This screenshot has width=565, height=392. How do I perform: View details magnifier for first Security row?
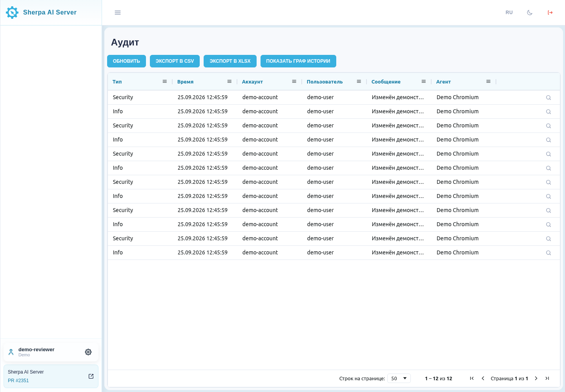coord(549,98)
